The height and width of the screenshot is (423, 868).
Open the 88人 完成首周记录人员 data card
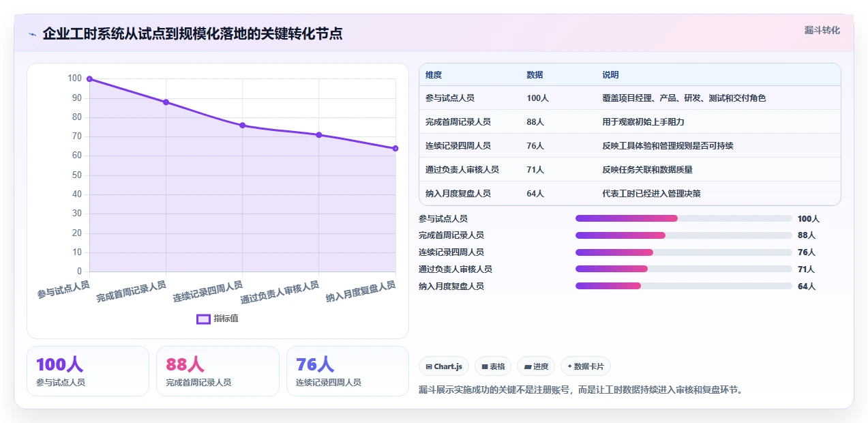click(x=218, y=371)
